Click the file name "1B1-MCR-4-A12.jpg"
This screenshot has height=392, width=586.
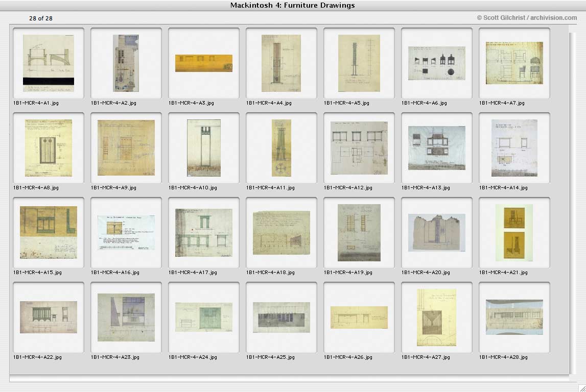[x=348, y=188]
